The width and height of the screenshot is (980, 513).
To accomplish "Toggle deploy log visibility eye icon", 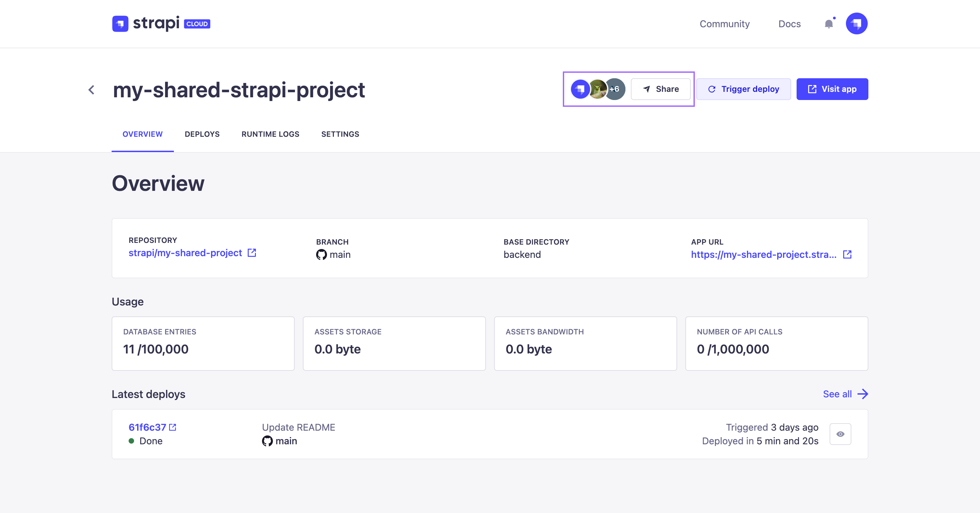I will tap(840, 434).
